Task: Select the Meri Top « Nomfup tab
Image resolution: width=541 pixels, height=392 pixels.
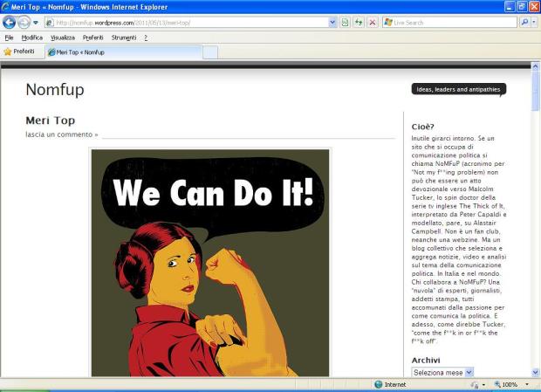Action: (124, 52)
